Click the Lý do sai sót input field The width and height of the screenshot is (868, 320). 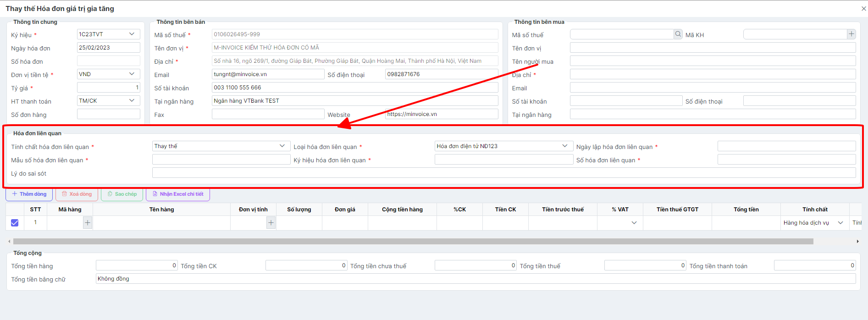click(x=504, y=173)
